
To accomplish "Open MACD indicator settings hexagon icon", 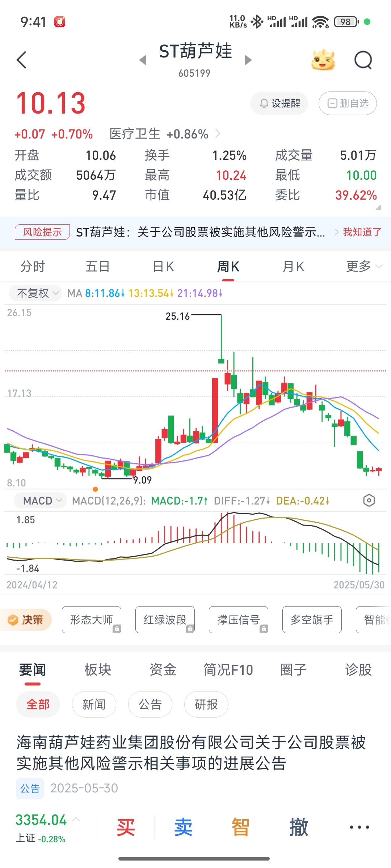I will 369,501.
